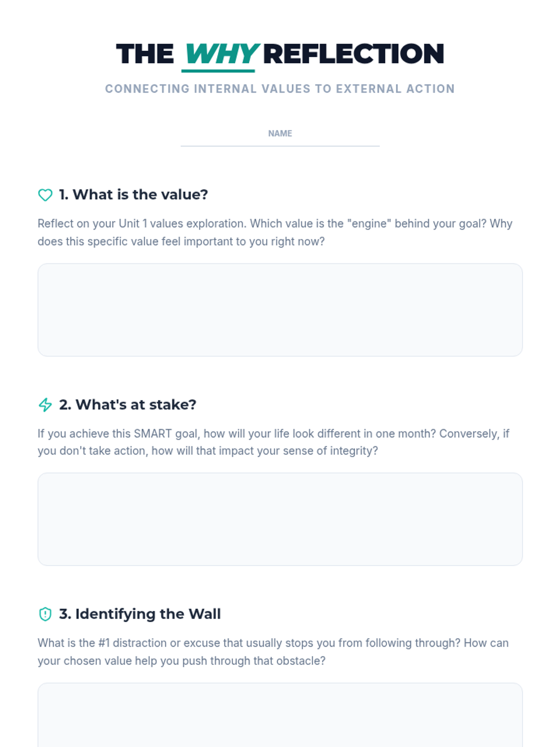Click the word "REFLECTION" in the title
The width and height of the screenshot is (560, 747).
coord(353,54)
